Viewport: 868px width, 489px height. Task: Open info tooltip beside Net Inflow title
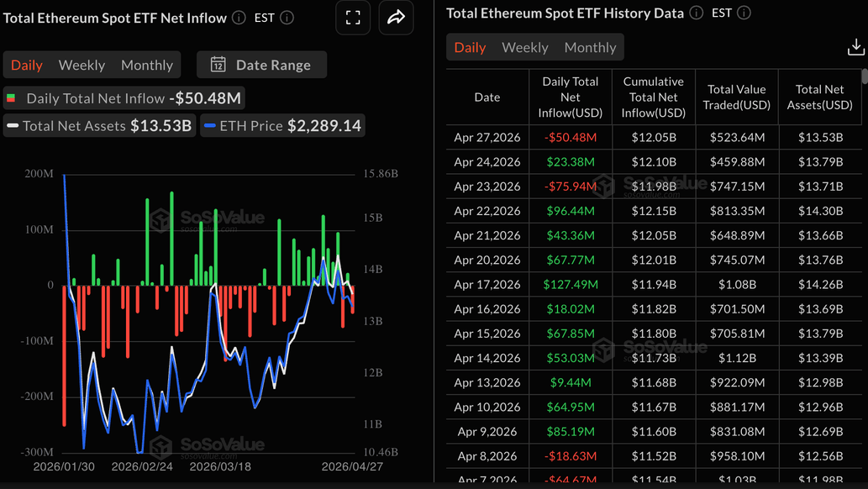(x=239, y=17)
